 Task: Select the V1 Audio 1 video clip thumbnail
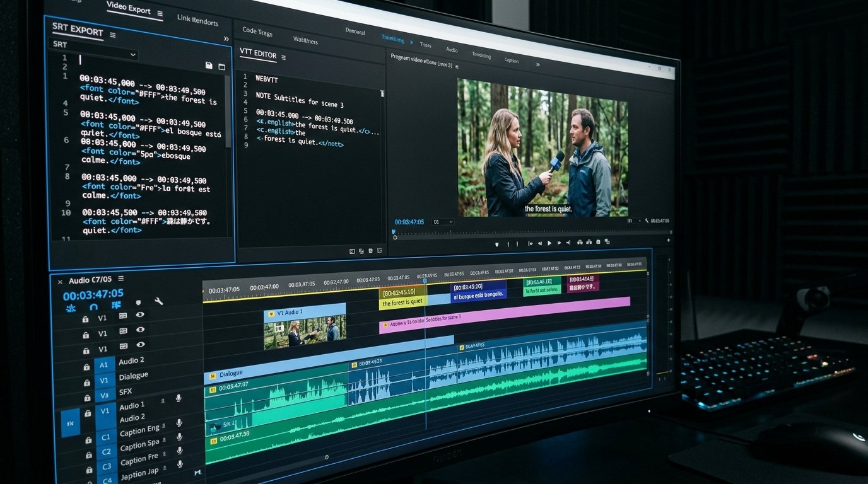[305, 326]
